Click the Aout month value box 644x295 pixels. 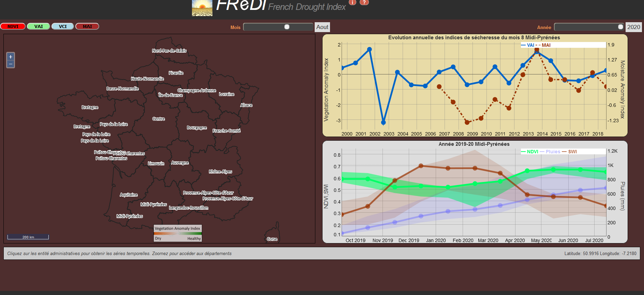pos(322,27)
